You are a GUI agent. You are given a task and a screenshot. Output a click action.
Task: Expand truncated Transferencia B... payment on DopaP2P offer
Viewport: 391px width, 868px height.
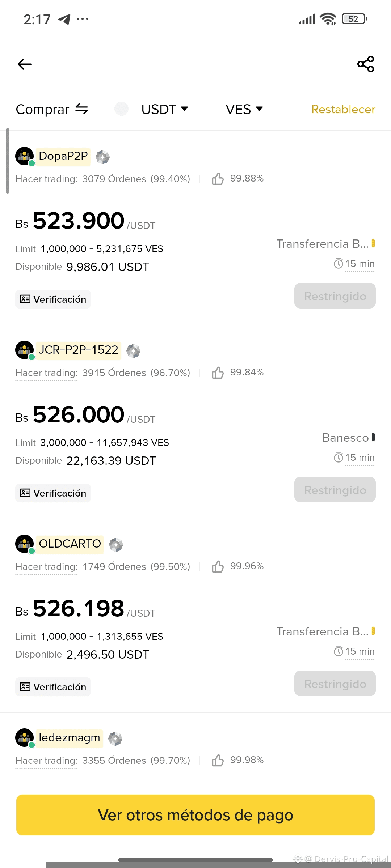coord(322,244)
